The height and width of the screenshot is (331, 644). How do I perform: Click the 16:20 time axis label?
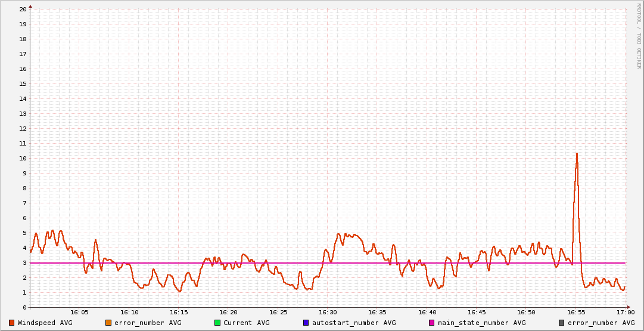click(x=228, y=312)
